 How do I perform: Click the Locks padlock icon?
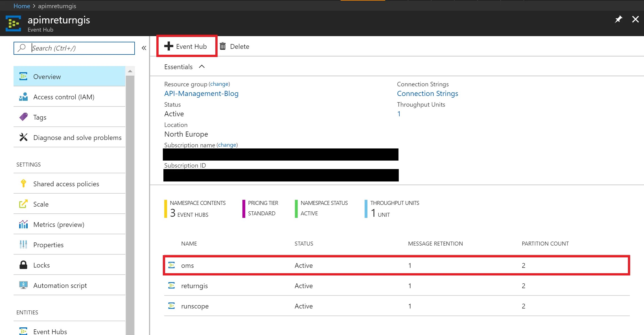coord(23,265)
